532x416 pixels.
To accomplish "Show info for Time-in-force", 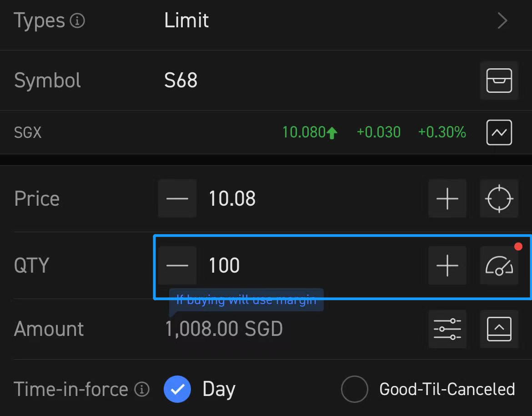I will (142, 389).
